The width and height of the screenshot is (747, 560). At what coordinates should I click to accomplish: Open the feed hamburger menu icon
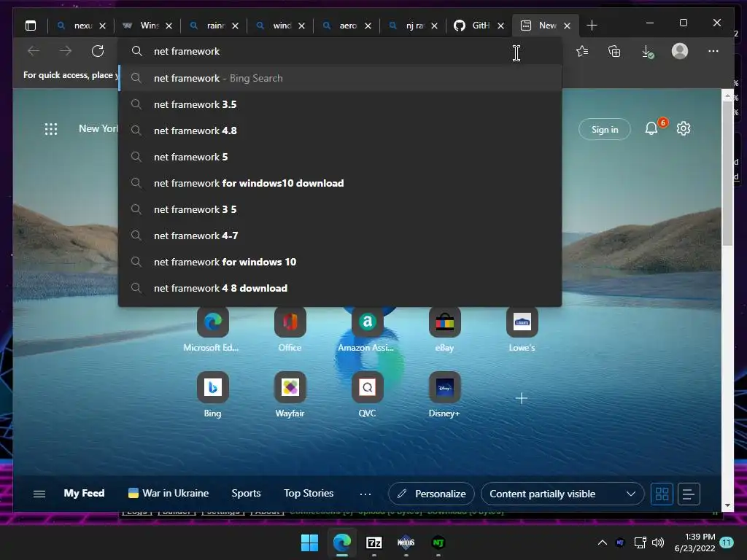(39, 494)
